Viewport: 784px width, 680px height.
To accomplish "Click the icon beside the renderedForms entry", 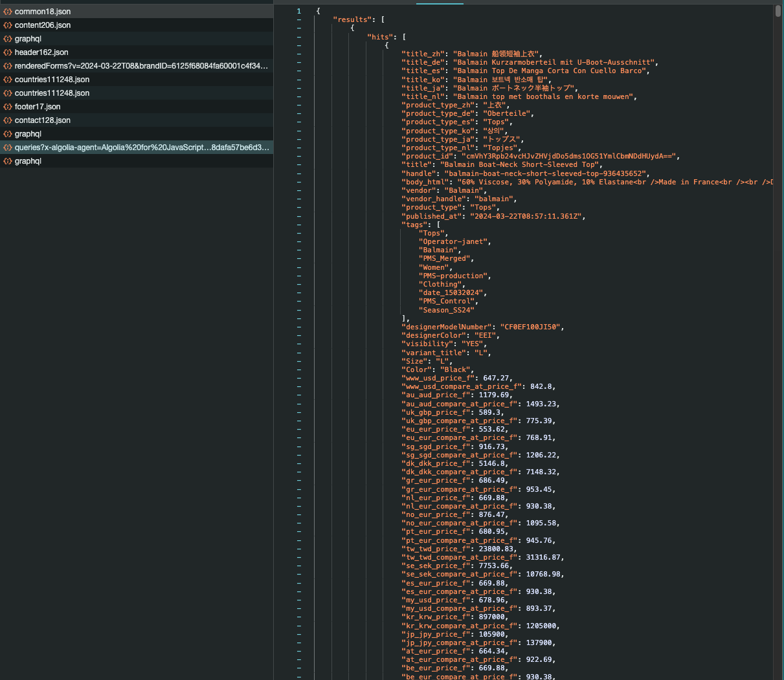I will coord(8,66).
